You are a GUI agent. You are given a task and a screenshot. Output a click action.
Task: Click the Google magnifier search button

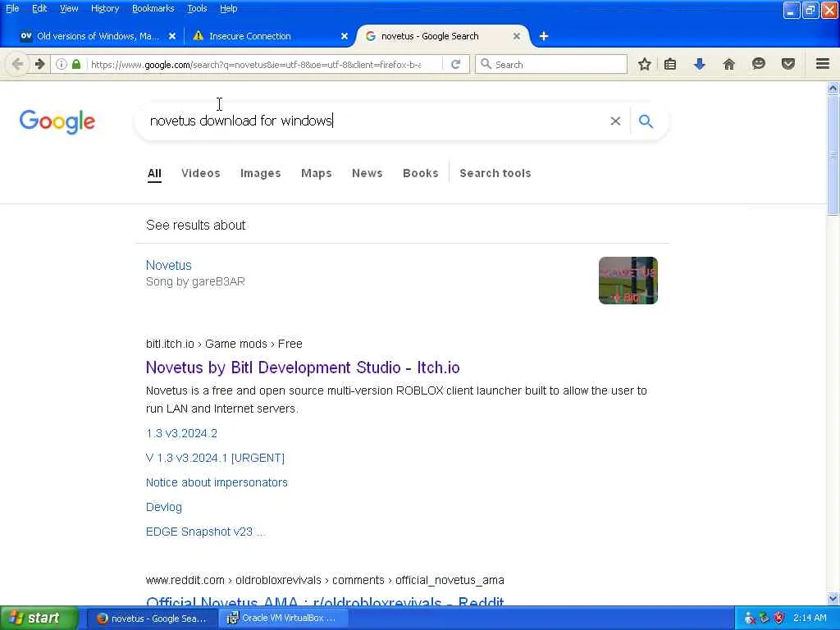(x=646, y=121)
